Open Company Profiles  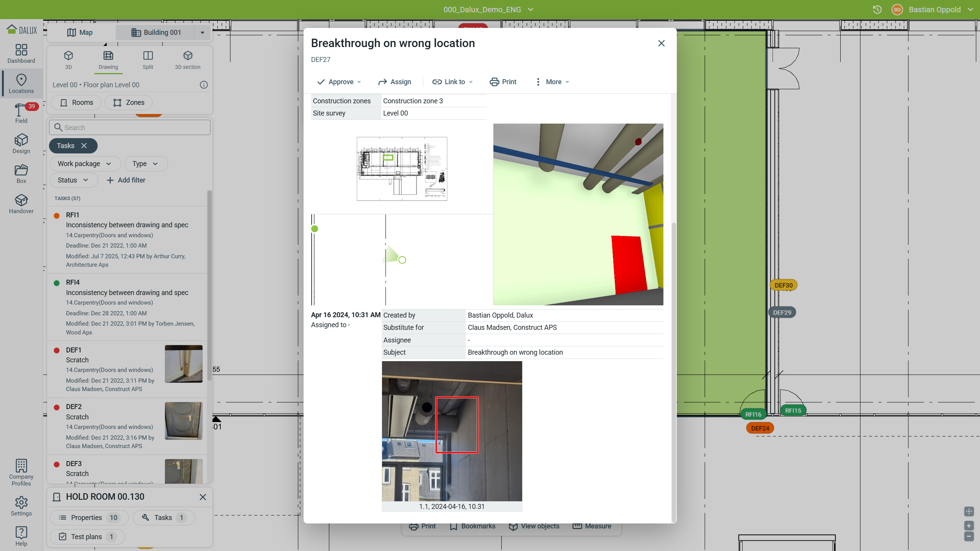(21, 473)
